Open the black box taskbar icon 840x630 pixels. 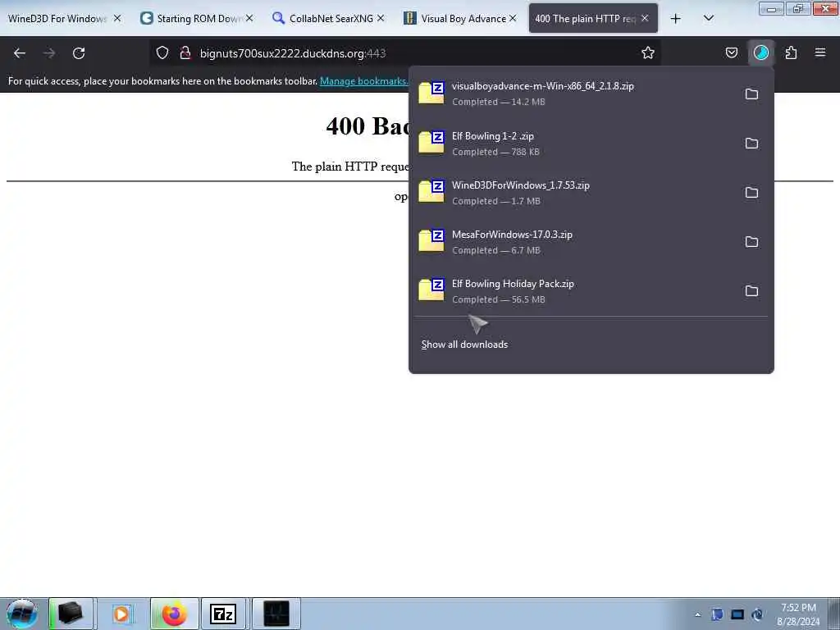(71, 614)
